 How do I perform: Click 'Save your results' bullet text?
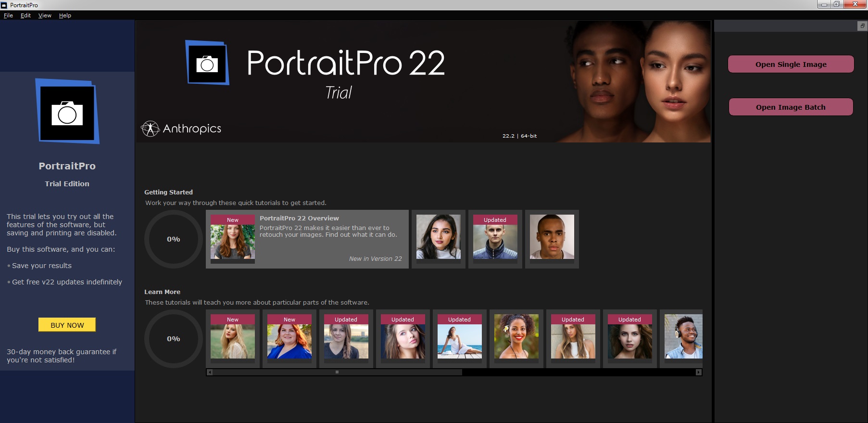tap(41, 266)
